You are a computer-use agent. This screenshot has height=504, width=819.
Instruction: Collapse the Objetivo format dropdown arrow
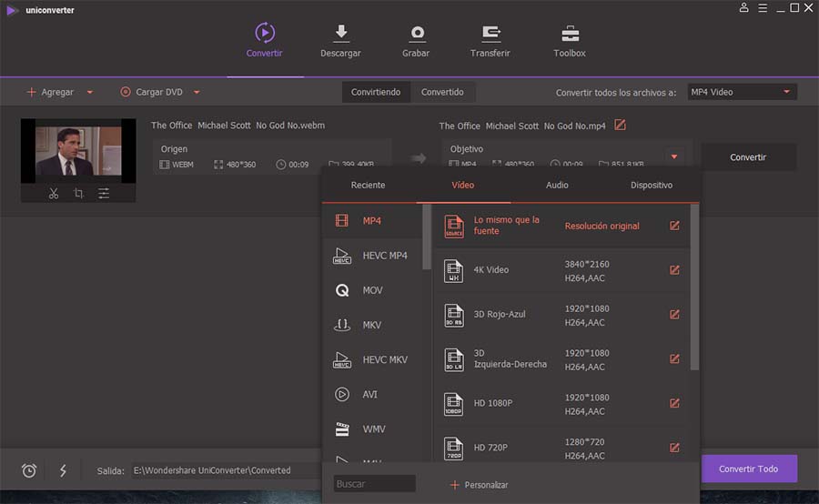click(x=674, y=156)
